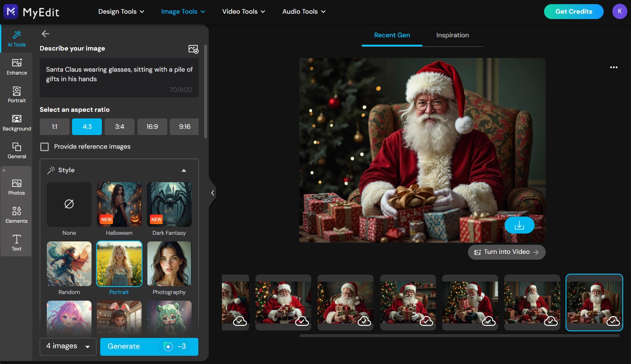The image size is (631, 364).
Task: Click Turn into Video button
Action: 506,252
